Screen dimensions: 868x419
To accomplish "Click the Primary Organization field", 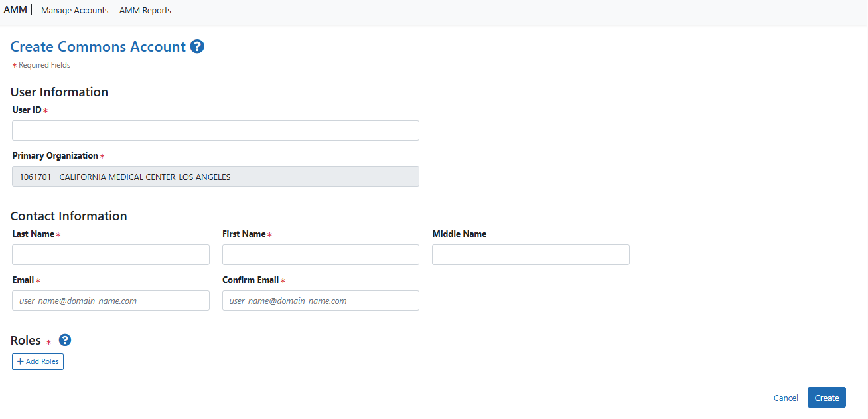I will tap(216, 176).
